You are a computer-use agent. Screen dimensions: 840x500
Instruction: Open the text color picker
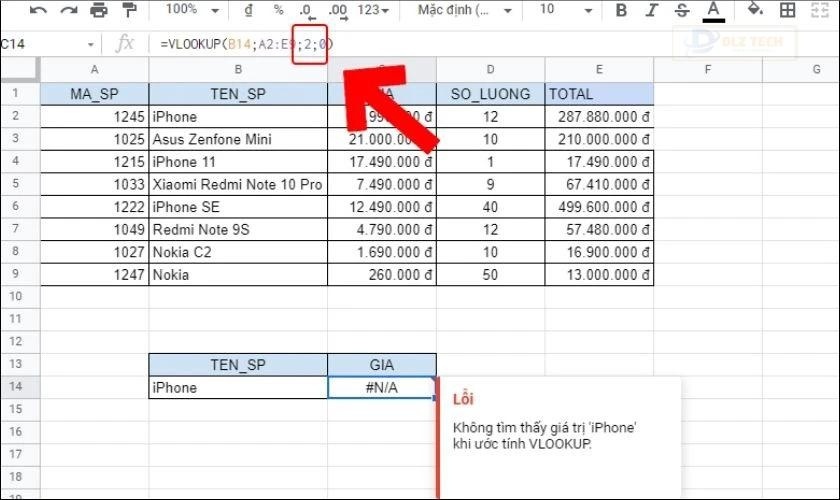[713, 11]
